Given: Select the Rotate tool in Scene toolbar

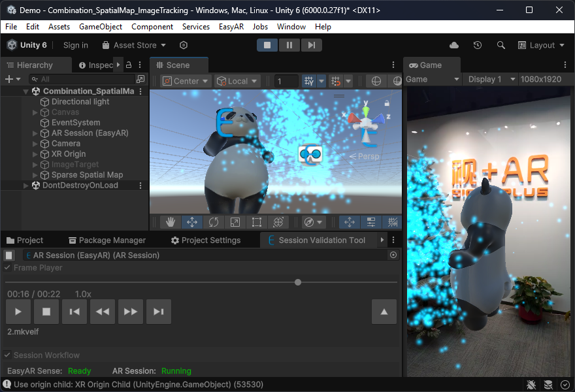Looking at the screenshot, I should pyautogui.click(x=214, y=222).
